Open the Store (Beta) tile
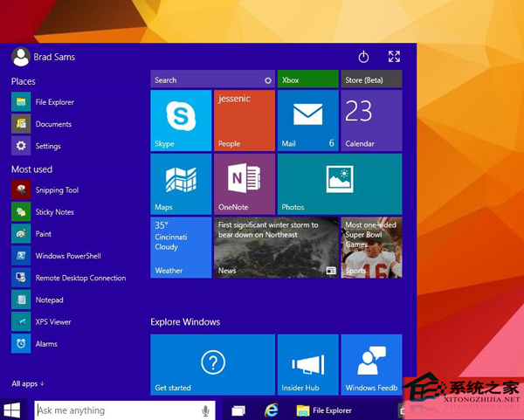The height and width of the screenshot is (420, 524). (x=371, y=79)
